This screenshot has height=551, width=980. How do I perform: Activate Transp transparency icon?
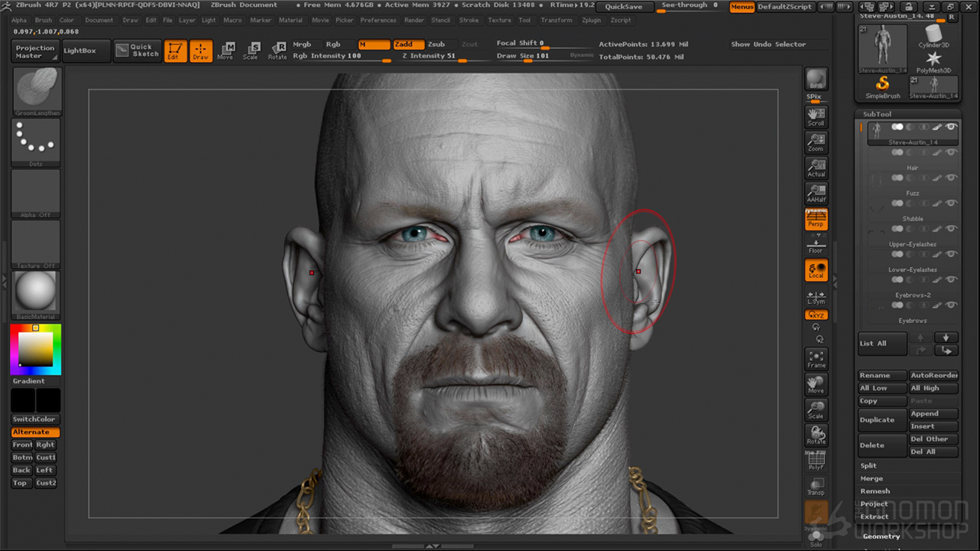(x=815, y=484)
